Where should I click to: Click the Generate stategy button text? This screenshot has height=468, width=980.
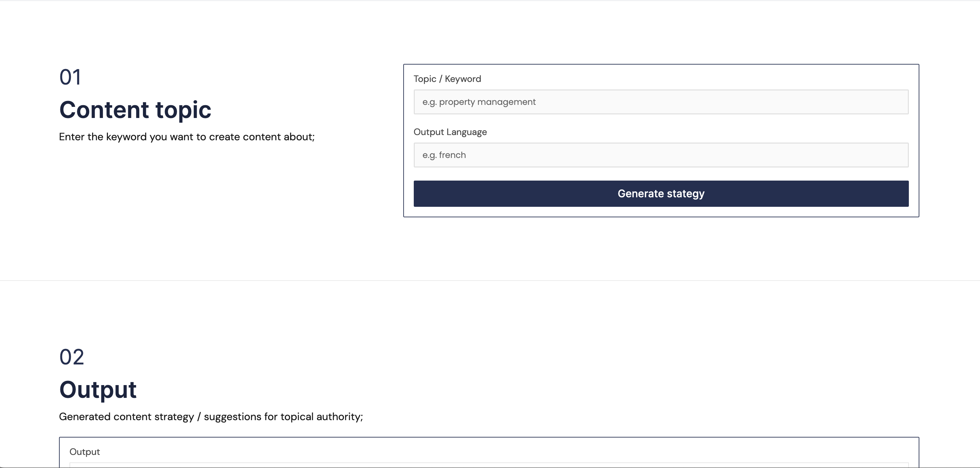point(661,193)
